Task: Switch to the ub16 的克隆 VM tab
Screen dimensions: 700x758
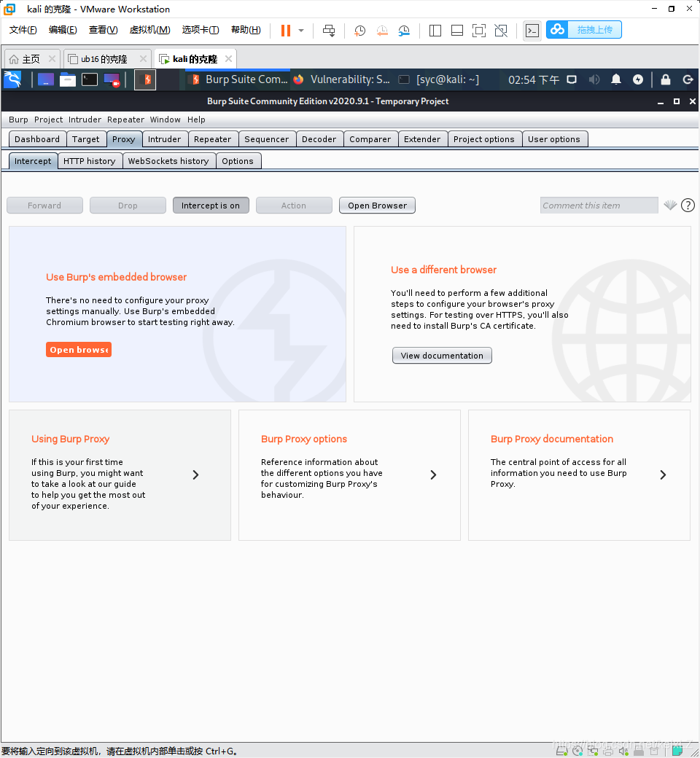Action: coord(104,59)
